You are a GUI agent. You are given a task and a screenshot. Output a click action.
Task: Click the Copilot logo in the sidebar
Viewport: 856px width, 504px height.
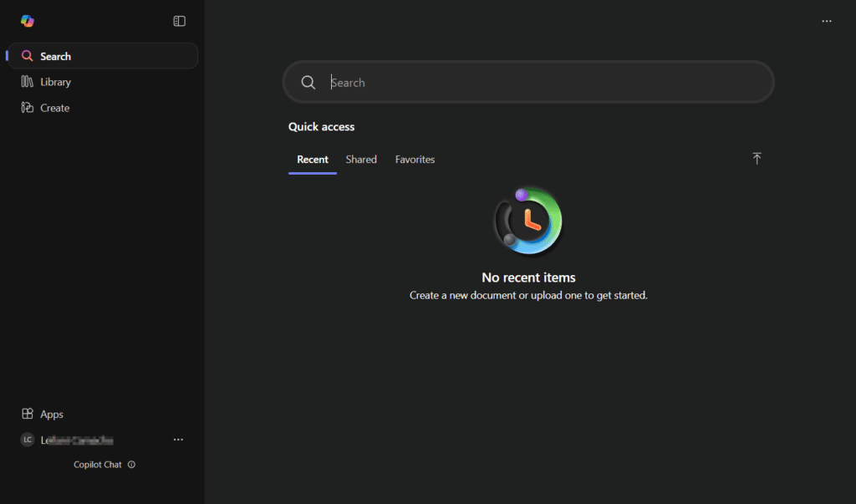[x=28, y=21]
